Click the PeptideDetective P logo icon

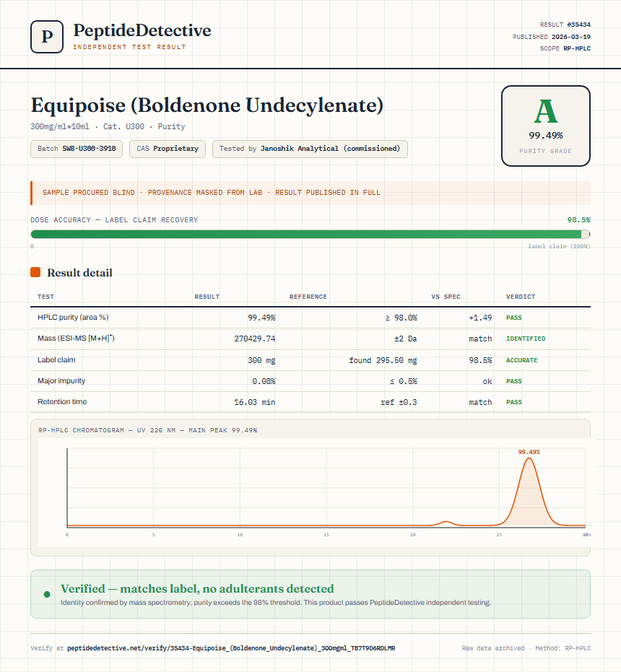[x=47, y=37]
